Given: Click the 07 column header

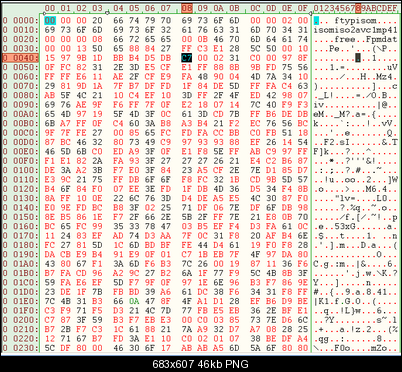Looking at the screenshot, I should tap(166, 8).
